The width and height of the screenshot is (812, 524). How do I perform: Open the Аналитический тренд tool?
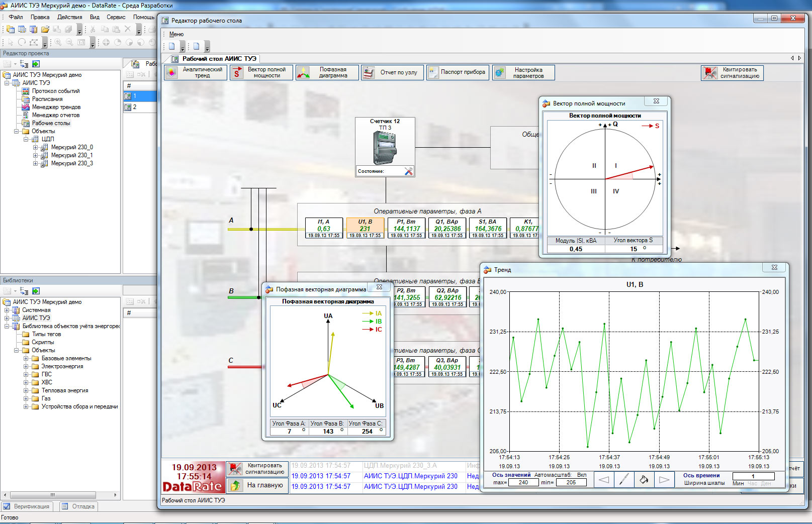196,73
